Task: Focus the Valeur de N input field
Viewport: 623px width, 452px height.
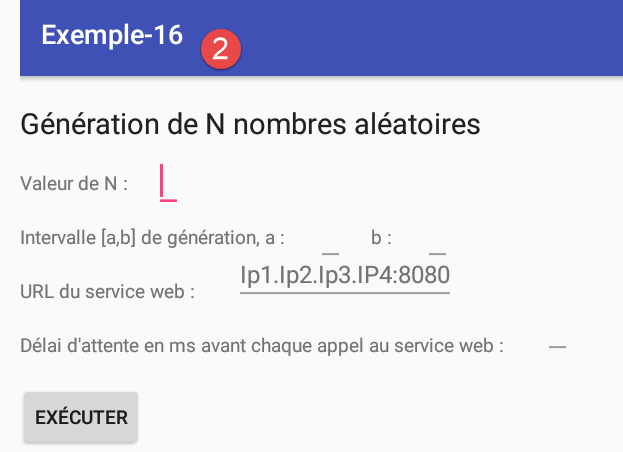Action: point(169,184)
